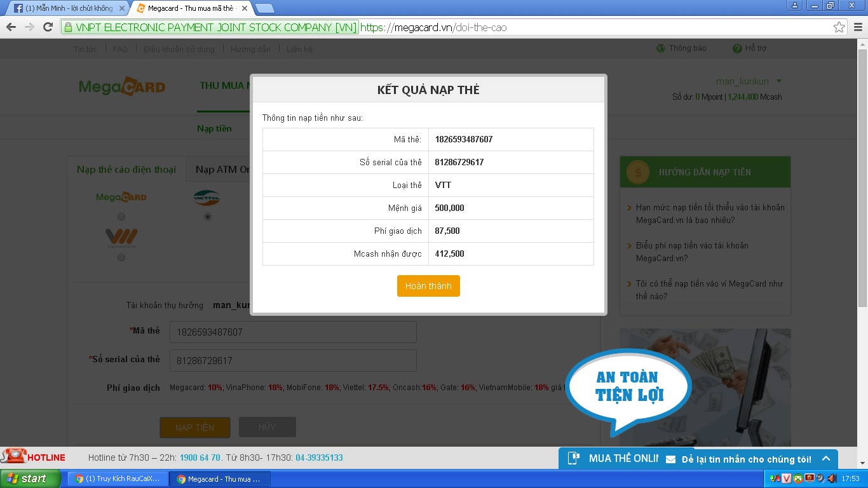Click the Unikey V tray icon
The image size is (868, 488).
[x=787, y=478]
